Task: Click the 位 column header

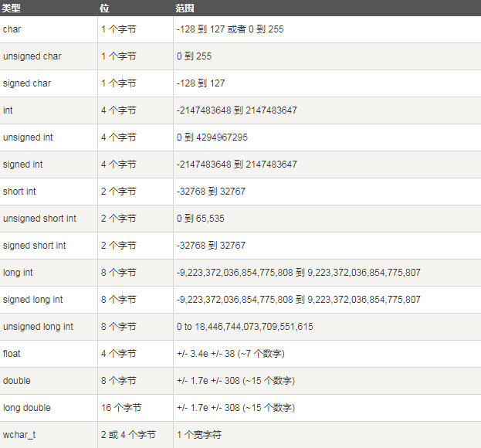Action: pyautogui.click(x=104, y=8)
